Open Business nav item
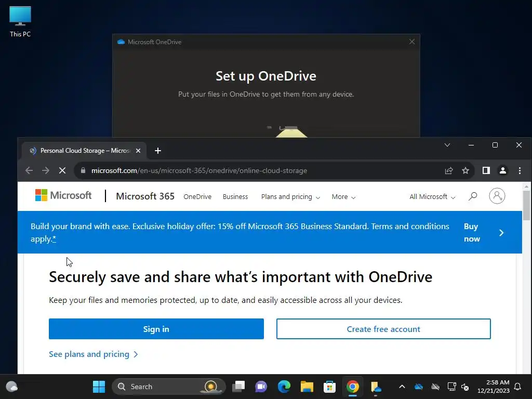Screen dimensions: 532x399 click(x=235, y=197)
